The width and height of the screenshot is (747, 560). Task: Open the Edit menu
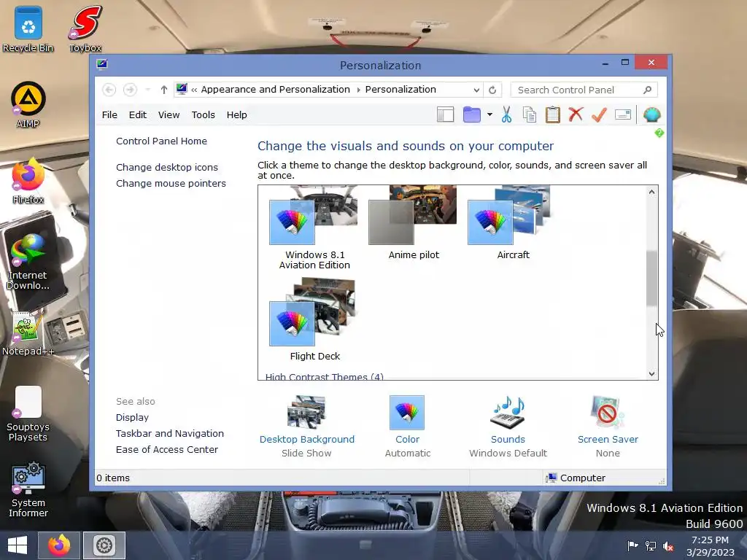(x=138, y=114)
